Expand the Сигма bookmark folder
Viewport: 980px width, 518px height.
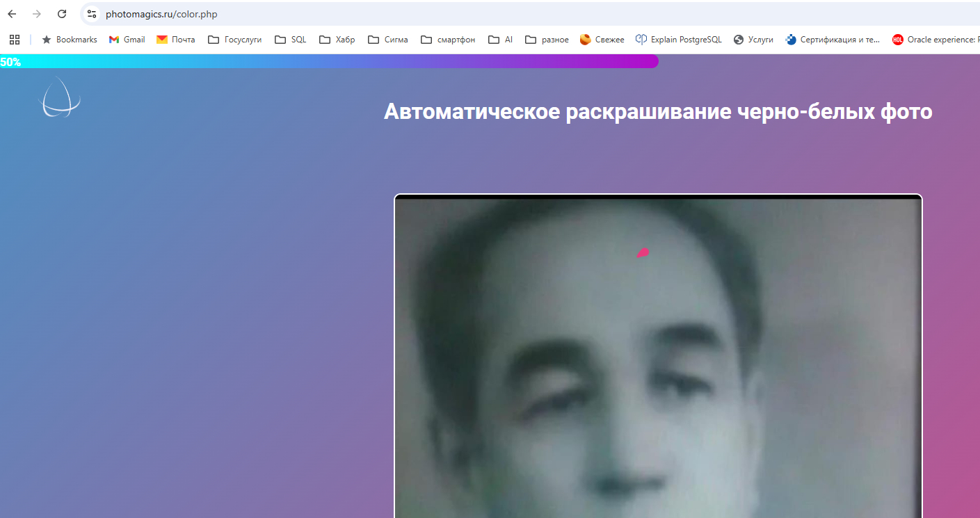click(388, 40)
